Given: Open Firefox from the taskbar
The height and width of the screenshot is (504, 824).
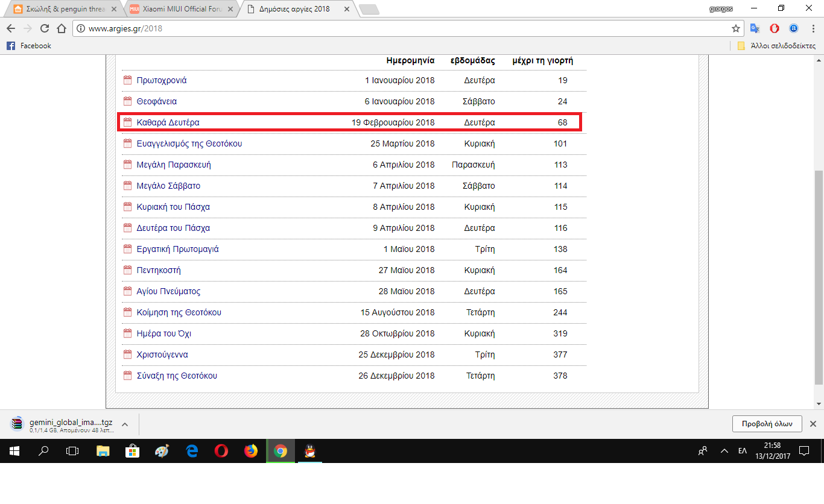Looking at the screenshot, I should coord(251,450).
